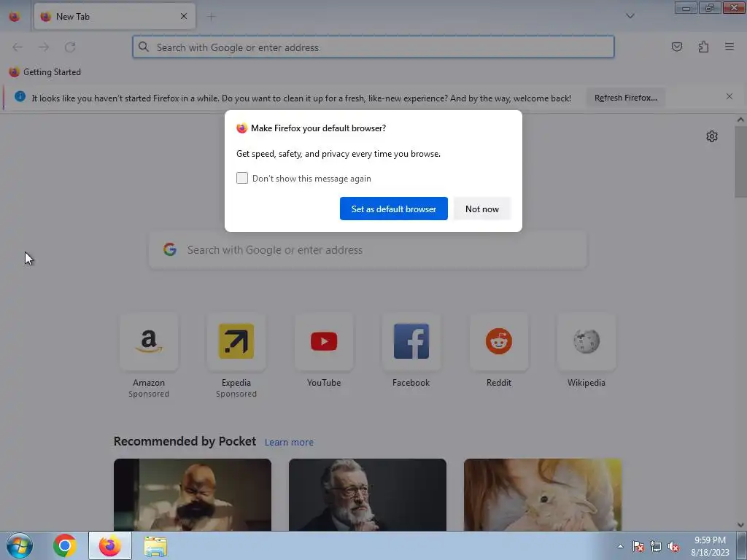
Task: Expand the list all tabs chevron
Action: pos(630,16)
